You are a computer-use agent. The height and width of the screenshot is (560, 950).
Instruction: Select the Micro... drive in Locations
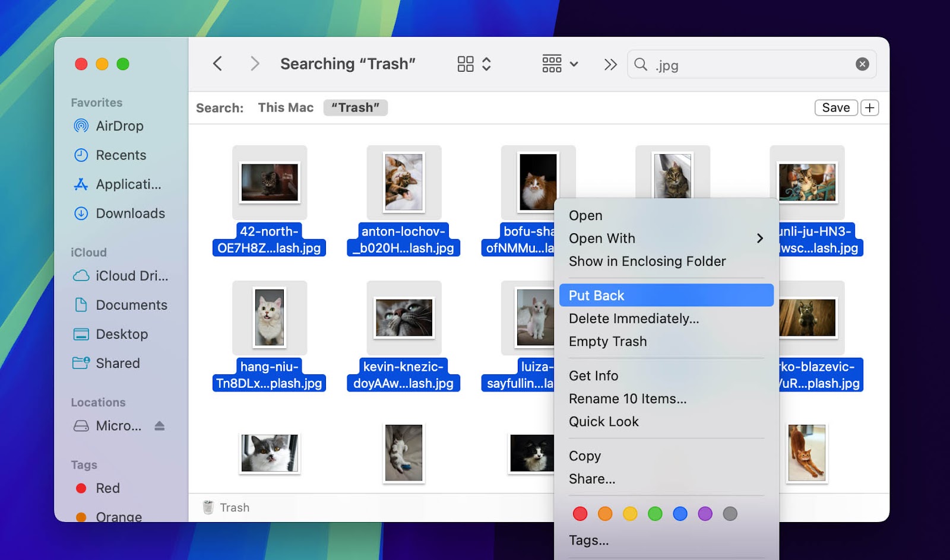[118, 426]
